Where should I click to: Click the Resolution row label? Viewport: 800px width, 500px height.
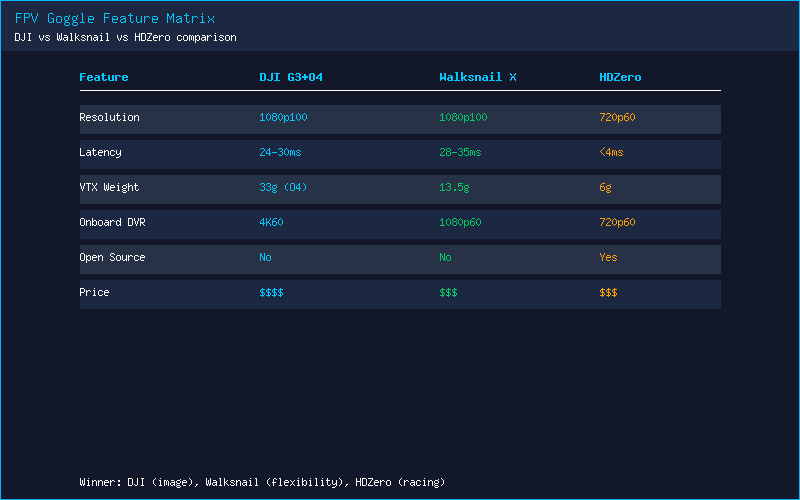coord(109,117)
